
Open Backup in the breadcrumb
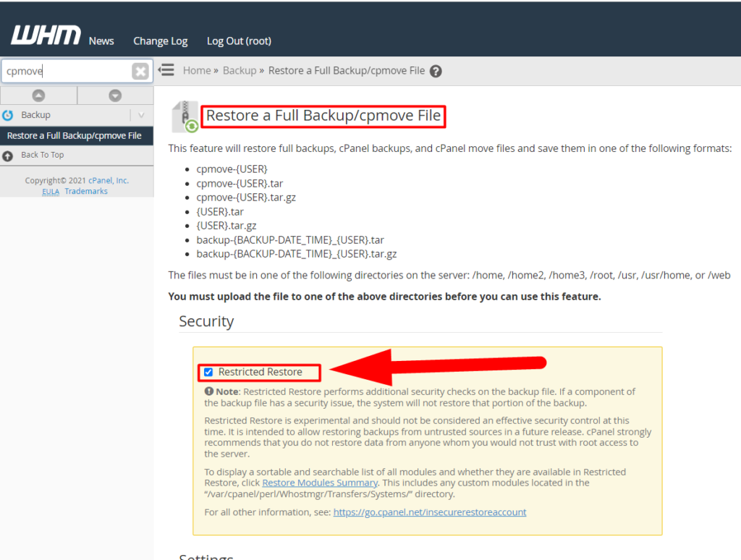[239, 70]
